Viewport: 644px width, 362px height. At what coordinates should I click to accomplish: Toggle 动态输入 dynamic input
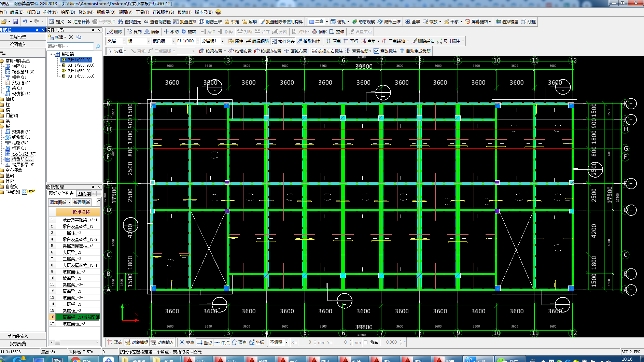click(x=162, y=342)
